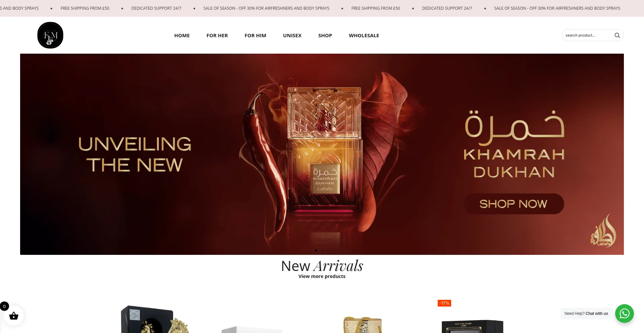Open the UNISEX category
This screenshot has height=333, width=644.
coord(292,36)
